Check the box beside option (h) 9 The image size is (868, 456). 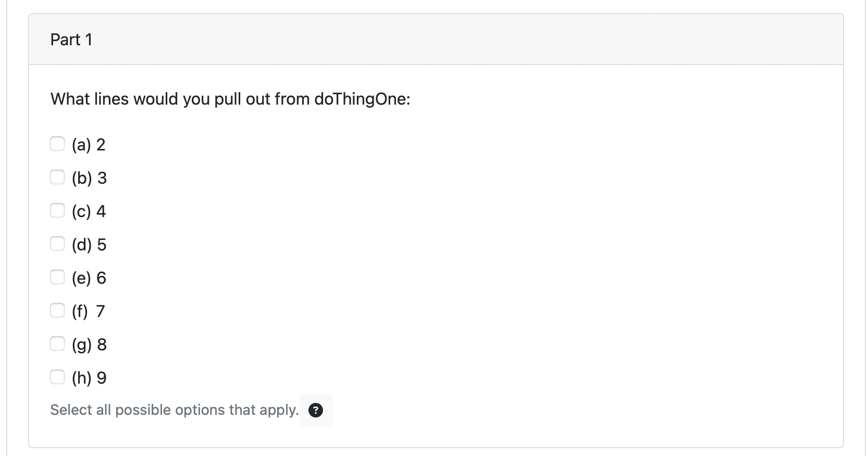pyautogui.click(x=57, y=377)
